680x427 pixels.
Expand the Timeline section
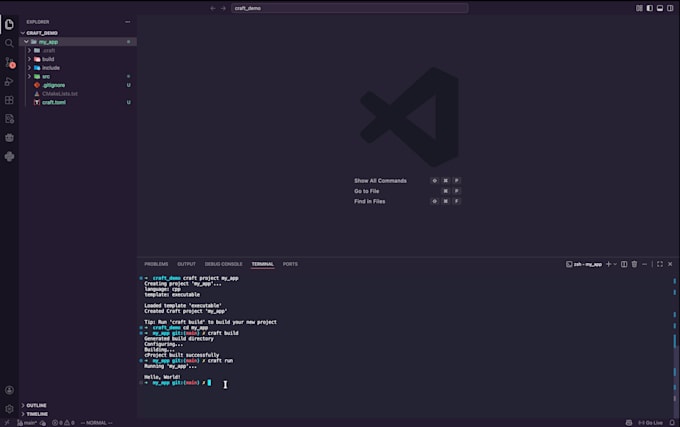[78, 414]
